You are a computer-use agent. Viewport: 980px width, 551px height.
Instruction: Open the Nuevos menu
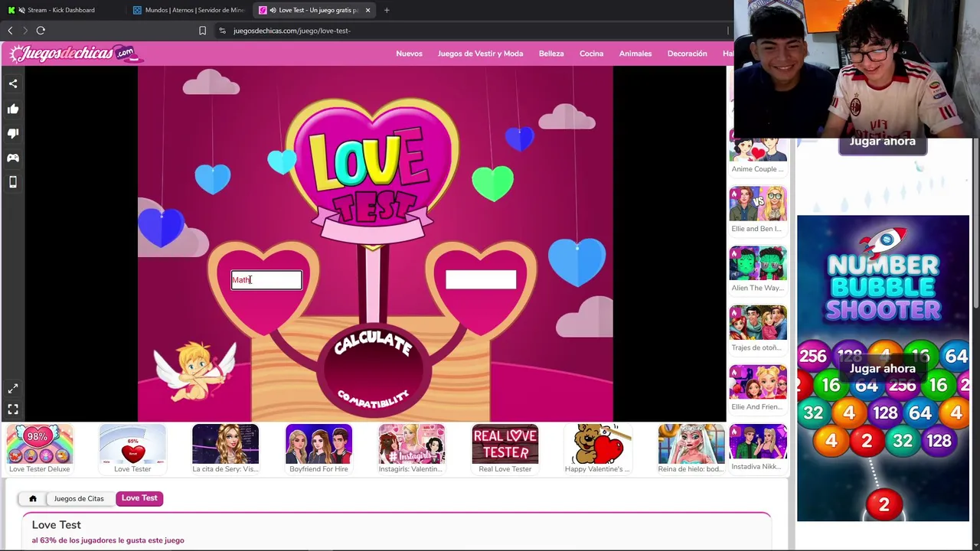pos(409,54)
